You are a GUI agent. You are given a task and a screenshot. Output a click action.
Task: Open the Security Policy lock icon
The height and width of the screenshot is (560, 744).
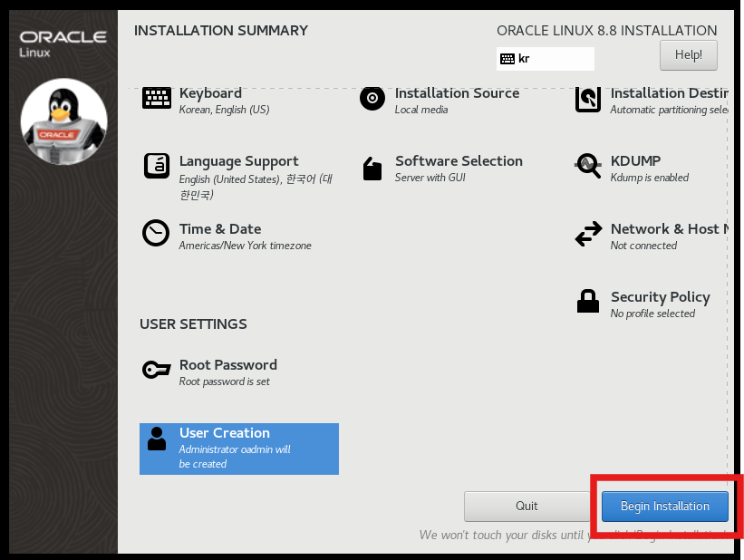[x=588, y=301]
